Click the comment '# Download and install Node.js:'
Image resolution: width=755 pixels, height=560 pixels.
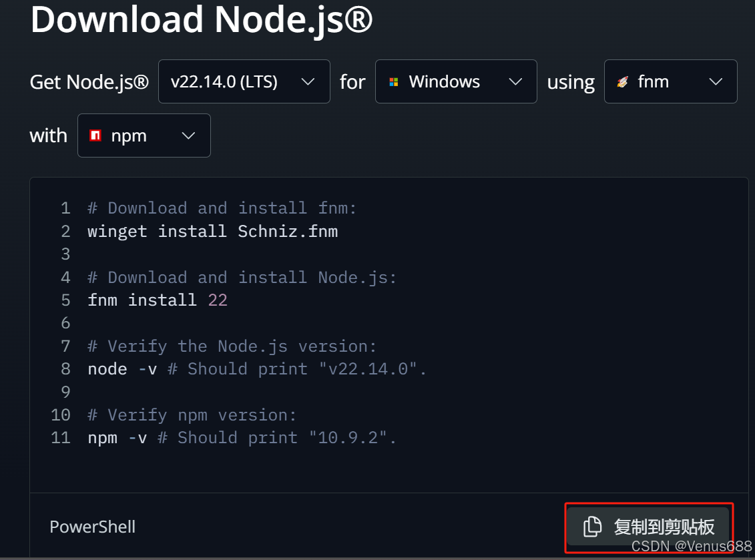tap(242, 278)
